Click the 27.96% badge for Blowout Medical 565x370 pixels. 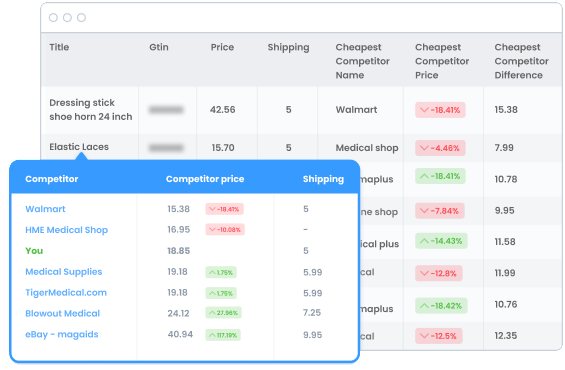tap(223, 313)
